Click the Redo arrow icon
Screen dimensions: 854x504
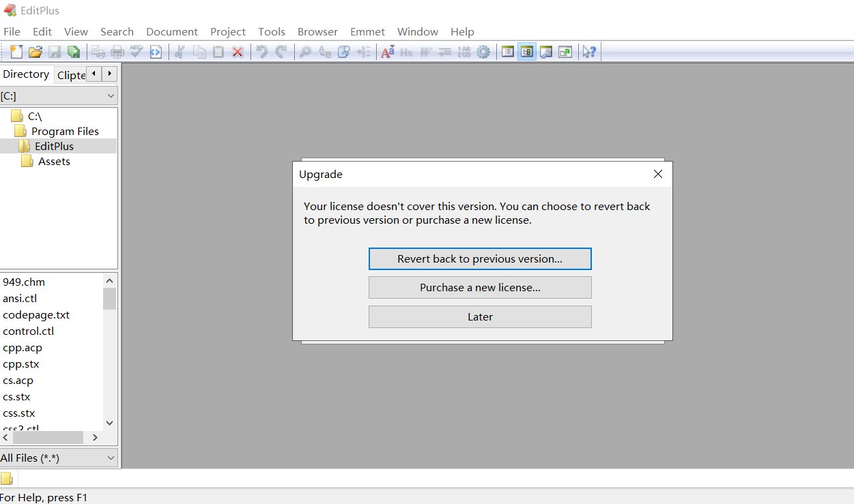[x=281, y=52]
